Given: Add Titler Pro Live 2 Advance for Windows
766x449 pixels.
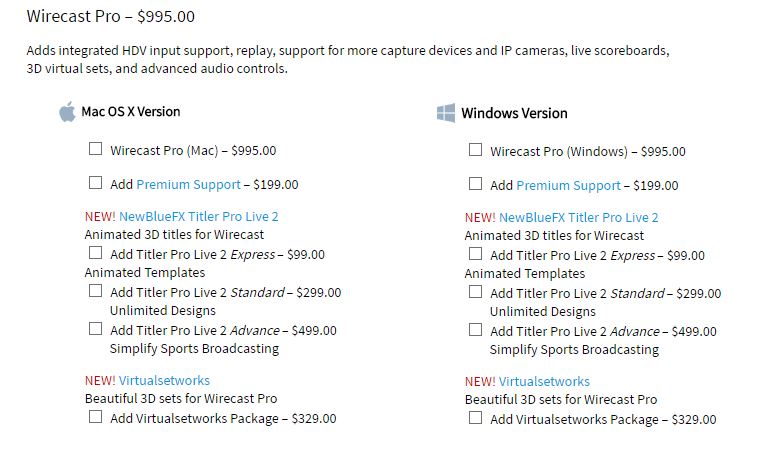Looking at the screenshot, I should coord(476,329).
